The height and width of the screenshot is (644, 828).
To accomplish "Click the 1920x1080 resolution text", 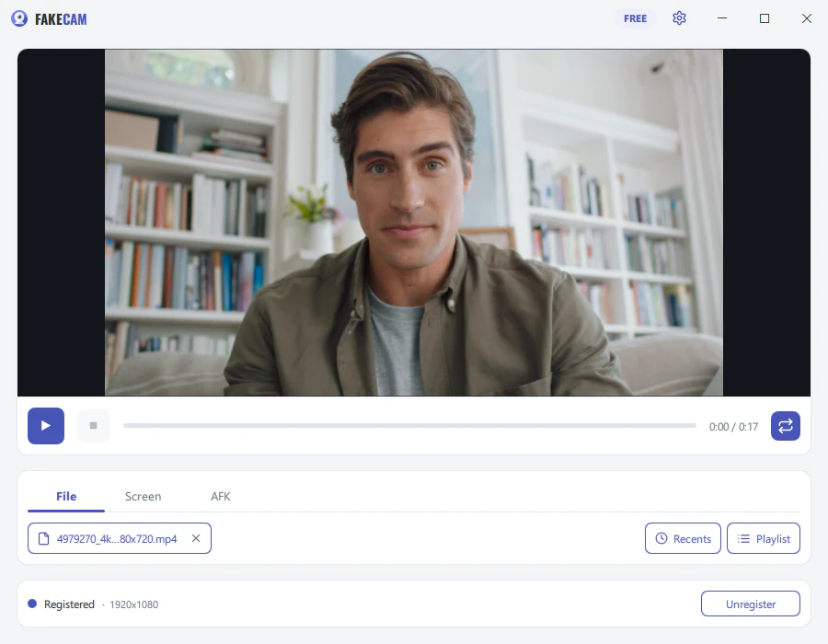I will (133, 605).
